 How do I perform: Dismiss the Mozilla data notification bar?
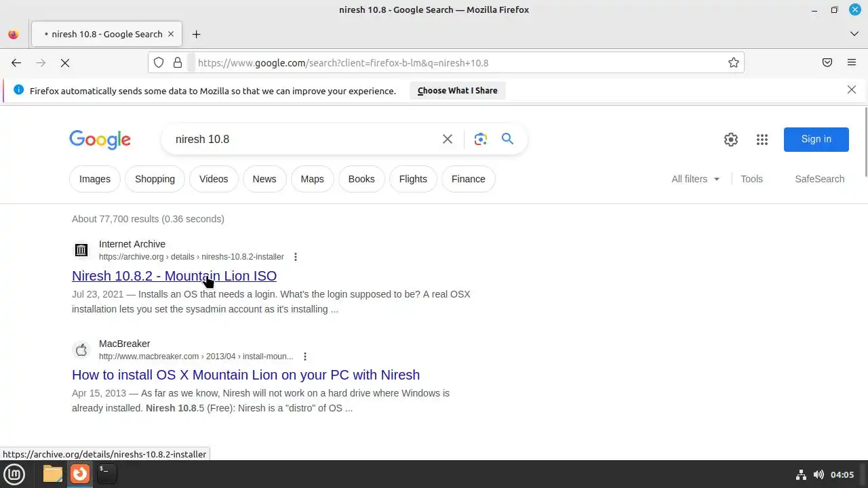point(852,90)
